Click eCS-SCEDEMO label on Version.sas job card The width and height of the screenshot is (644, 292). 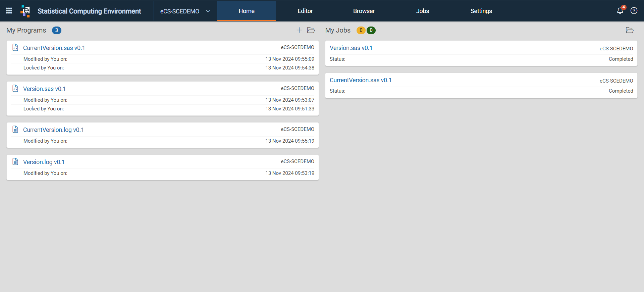coord(616,49)
